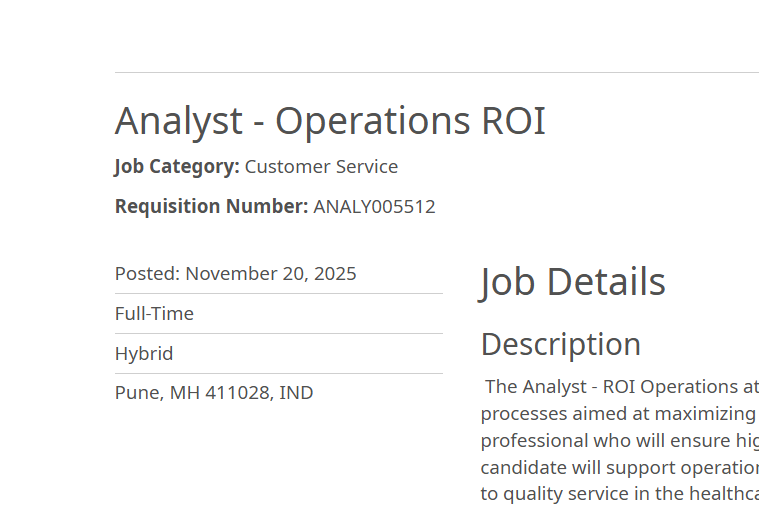The height and width of the screenshot is (523, 759).
Task: Select requisition ID ANALY005512
Action: [374, 207]
